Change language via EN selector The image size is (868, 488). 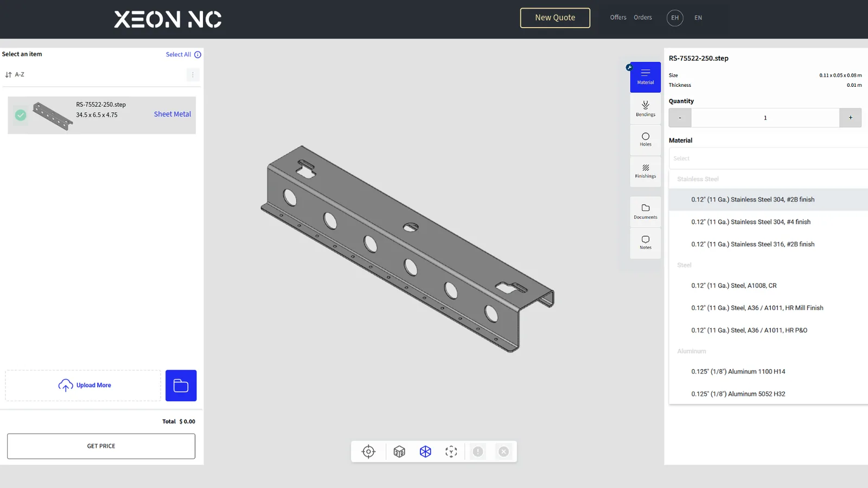pos(698,18)
